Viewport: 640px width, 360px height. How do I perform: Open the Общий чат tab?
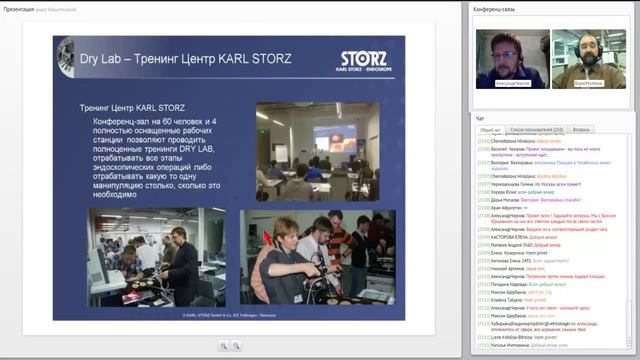(490, 130)
